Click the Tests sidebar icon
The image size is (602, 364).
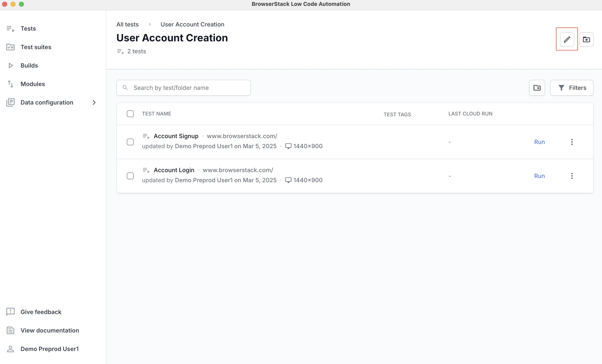coord(10,29)
